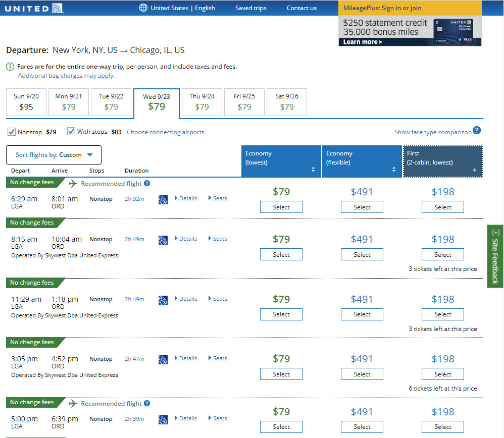Screen dimensions: 504x438
Task: Click the airplane icon on the 5:00 pm Recommended flight
Action: pyautogui.click(x=73, y=403)
